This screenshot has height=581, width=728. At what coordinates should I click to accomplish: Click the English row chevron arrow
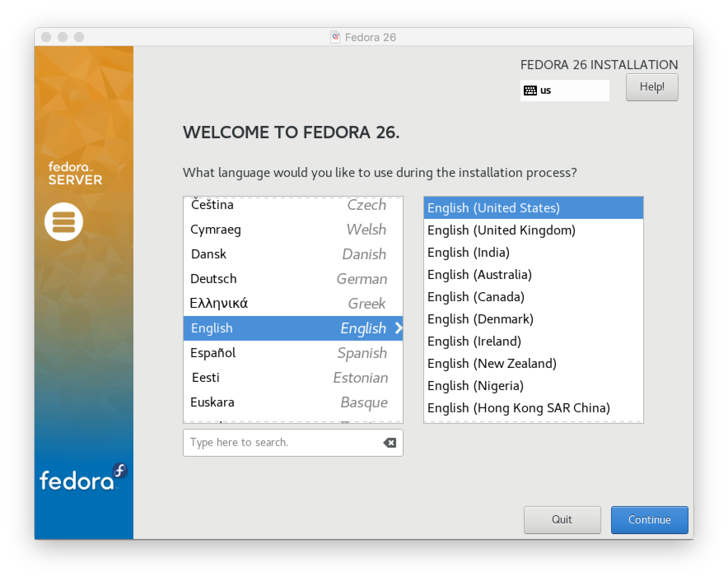pos(398,328)
